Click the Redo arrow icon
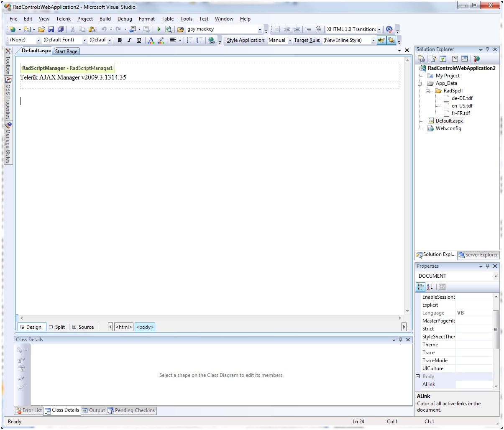Screen dimensions: 504x430 (118, 29)
